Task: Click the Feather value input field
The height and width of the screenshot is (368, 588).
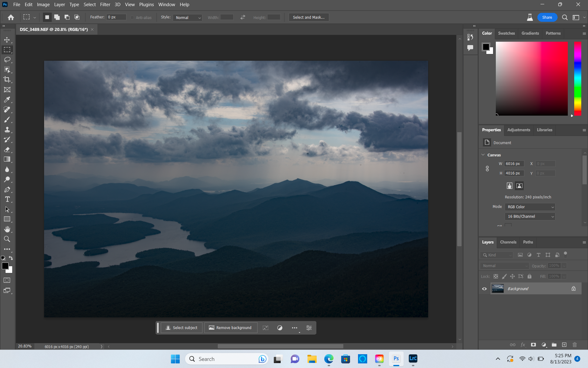Action: pos(116,17)
